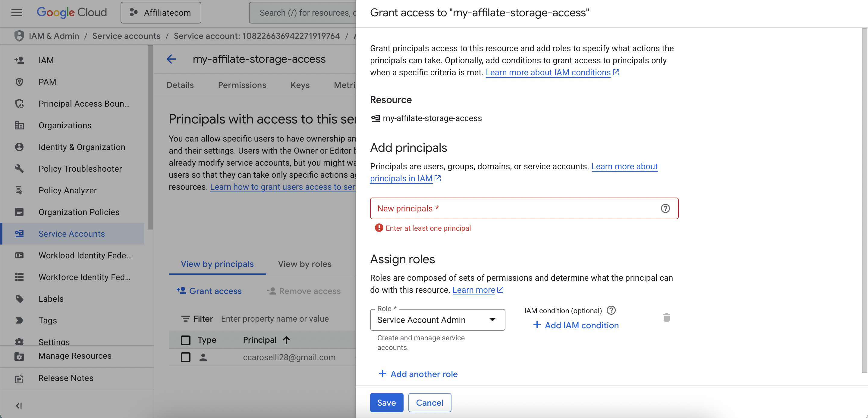Sort by Principal column arrow
Viewport: 868px width, 418px height.
coord(286,340)
